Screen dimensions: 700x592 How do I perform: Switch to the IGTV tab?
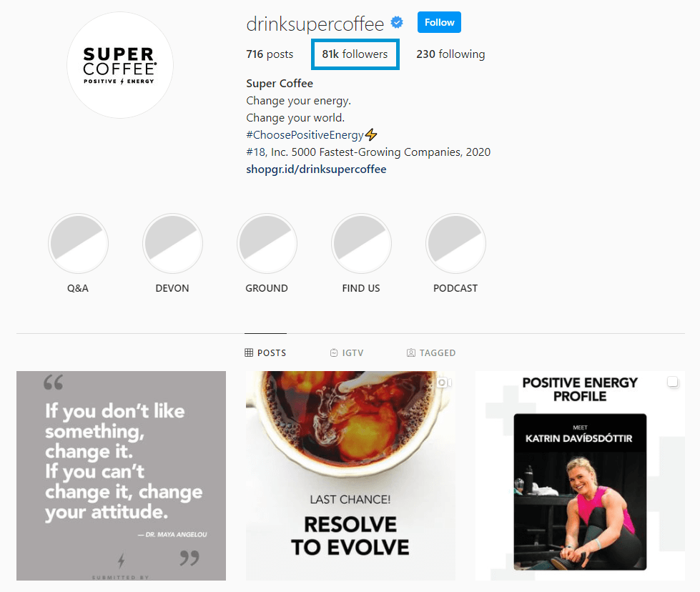tap(347, 352)
